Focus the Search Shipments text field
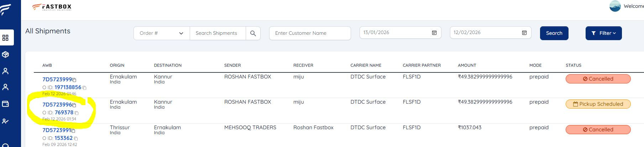Screen dimensions: 644x147 pyautogui.click(x=218, y=33)
